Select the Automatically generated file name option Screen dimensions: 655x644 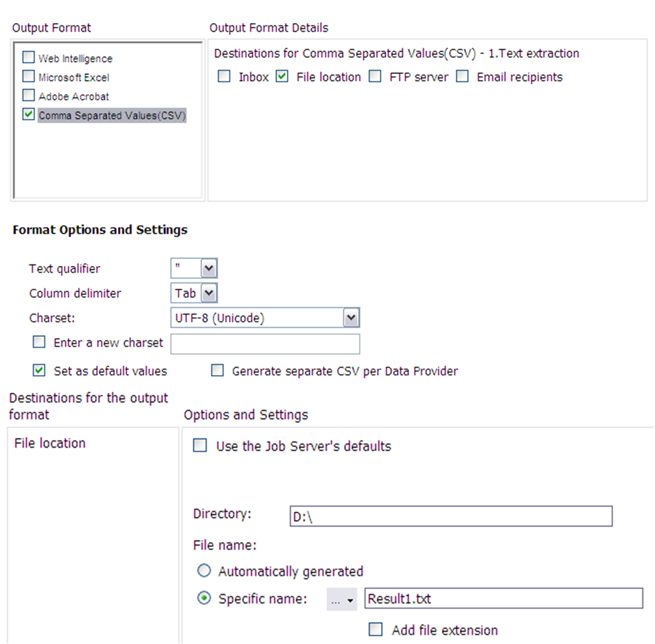[203, 571]
